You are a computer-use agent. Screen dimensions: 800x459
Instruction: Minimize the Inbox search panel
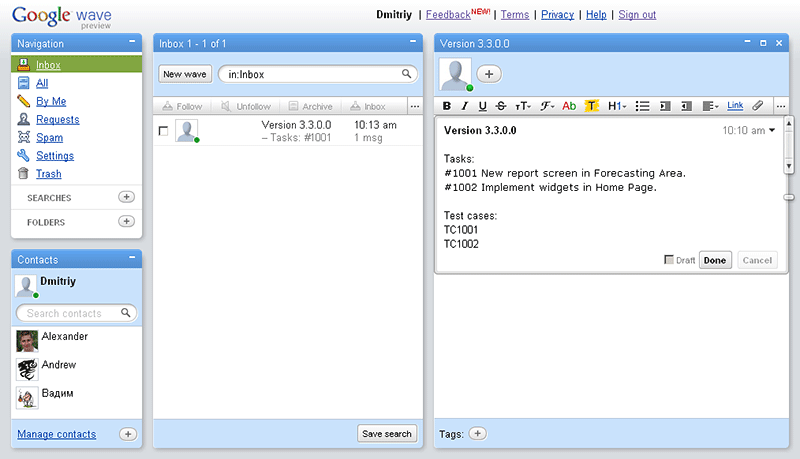(413, 42)
